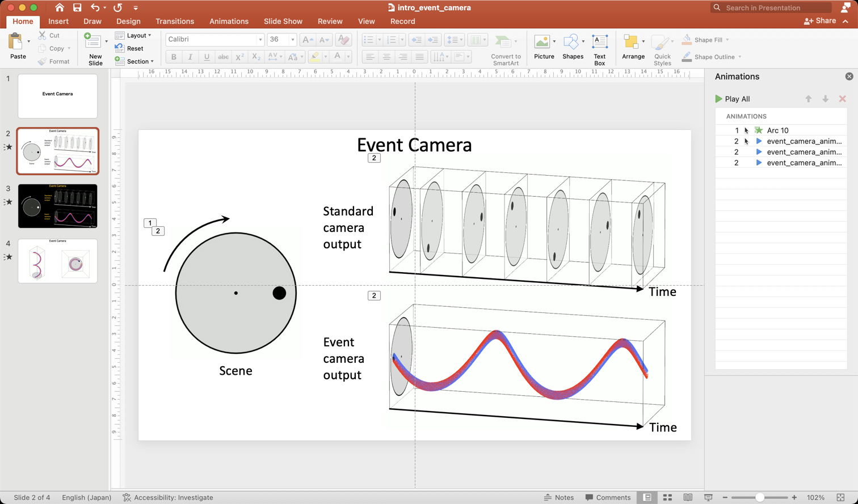Toggle bold formatting
Screen dimensions: 858x504
point(174,57)
